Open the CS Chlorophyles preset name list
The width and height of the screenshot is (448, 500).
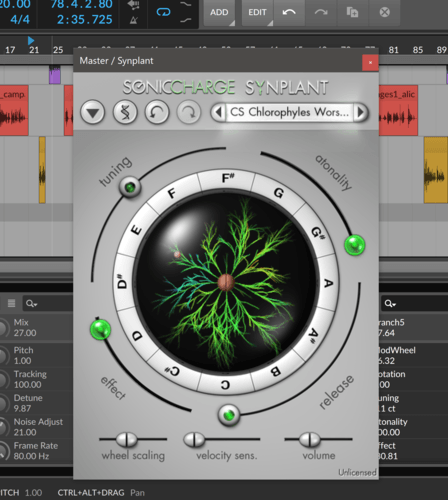coord(289,112)
